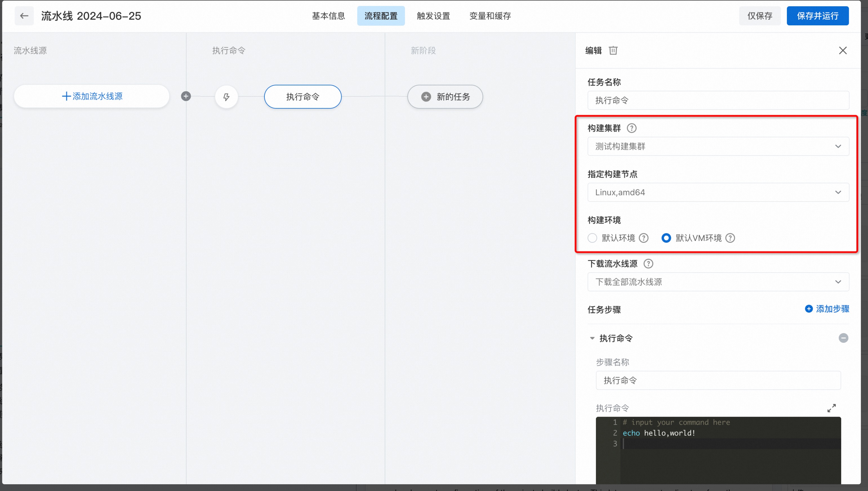Select the 默认环境 radio button
Screen dimensions: 868x491
tap(592, 238)
